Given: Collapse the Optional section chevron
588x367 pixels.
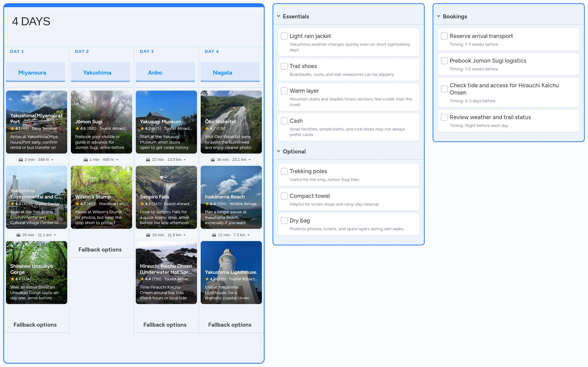Looking at the screenshot, I should (x=279, y=151).
